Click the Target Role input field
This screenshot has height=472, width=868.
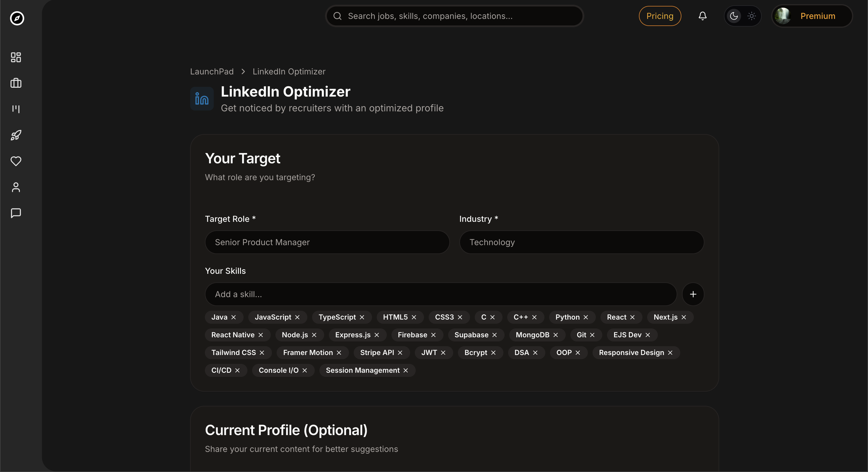pyautogui.click(x=327, y=242)
